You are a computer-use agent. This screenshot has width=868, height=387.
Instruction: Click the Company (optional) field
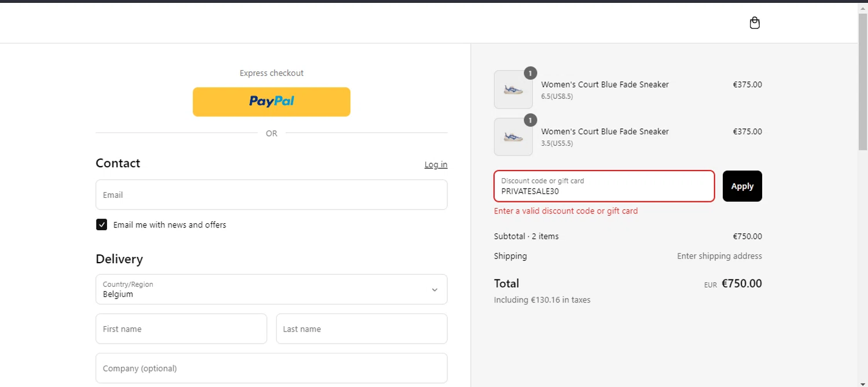pyautogui.click(x=271, y=368)
